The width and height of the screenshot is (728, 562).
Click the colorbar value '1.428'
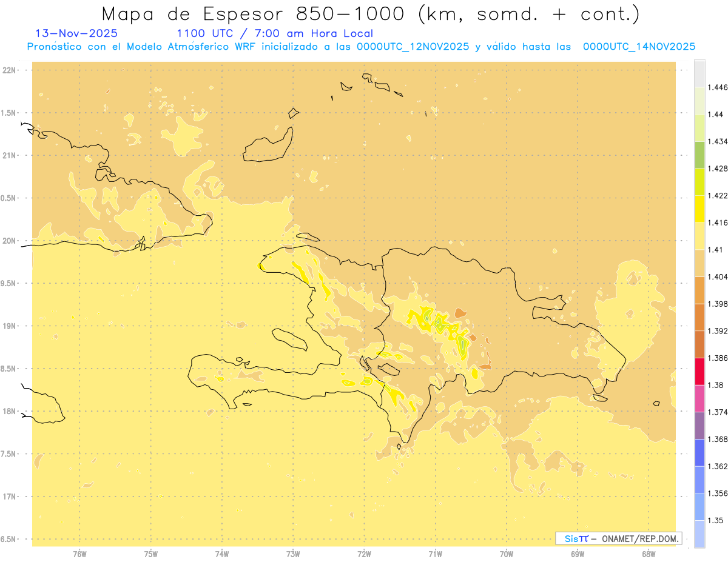tap(718, 169)
